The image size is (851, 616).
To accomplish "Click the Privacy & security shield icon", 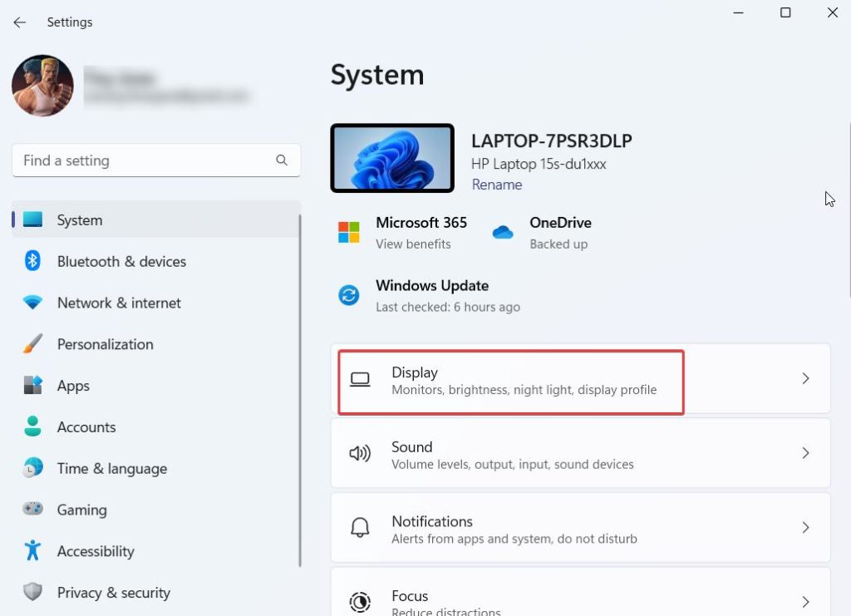I will [x=32, y=592].
